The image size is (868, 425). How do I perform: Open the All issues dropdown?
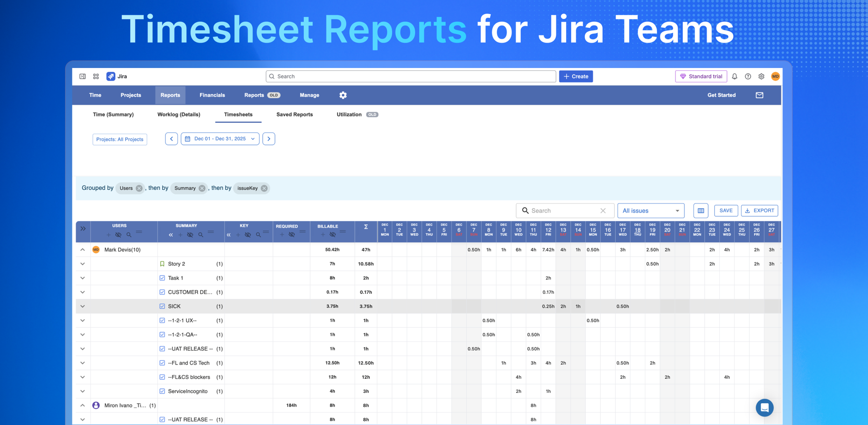click(651, 211)
